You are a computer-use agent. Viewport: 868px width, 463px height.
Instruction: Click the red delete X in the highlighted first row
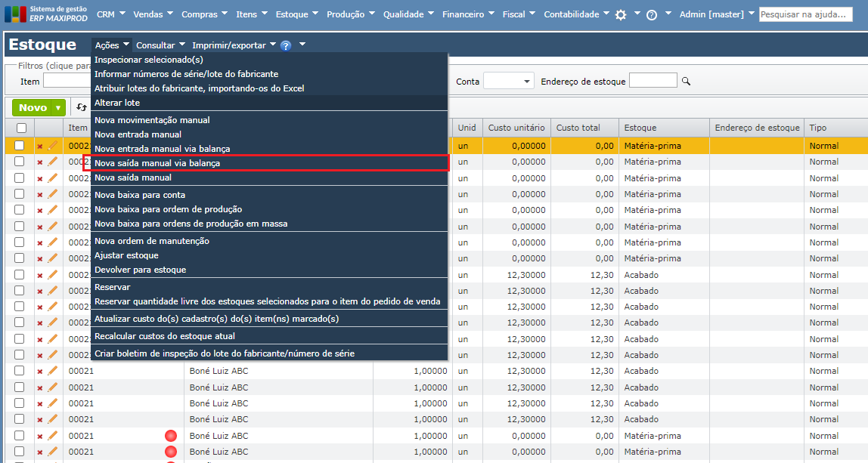click(x=40, y=146)
